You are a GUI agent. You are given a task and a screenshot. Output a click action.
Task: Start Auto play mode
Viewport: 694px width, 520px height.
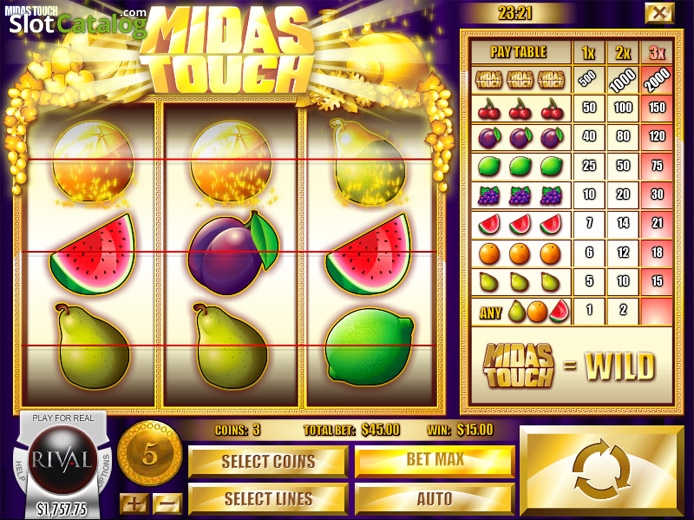click(435, 499)
